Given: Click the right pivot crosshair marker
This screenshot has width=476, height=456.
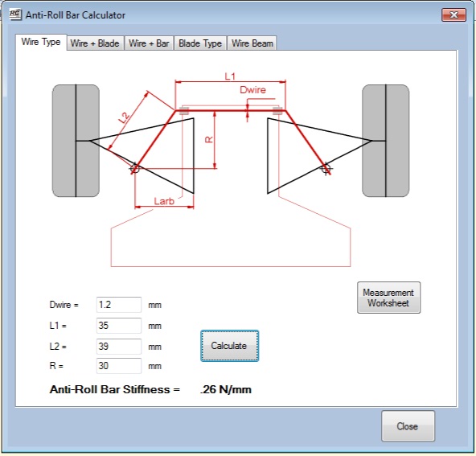Looking at the screenshot, I should [x=326, y=169].
